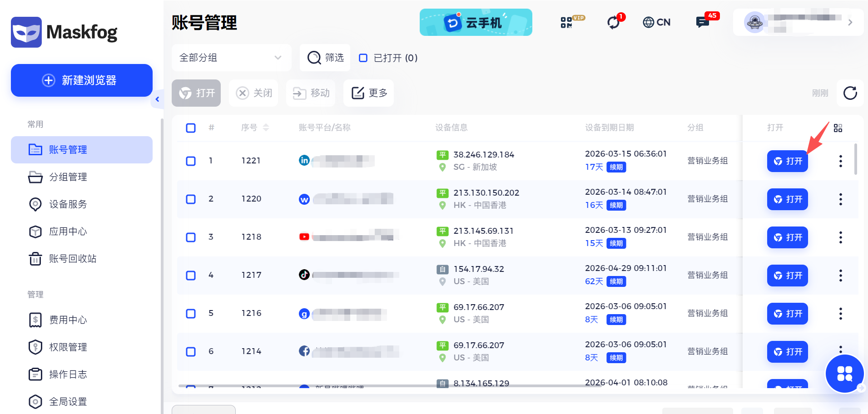Click the toolbar 关闭 button
This screenshot has height=414, width=868.
[x=253, y=93]
